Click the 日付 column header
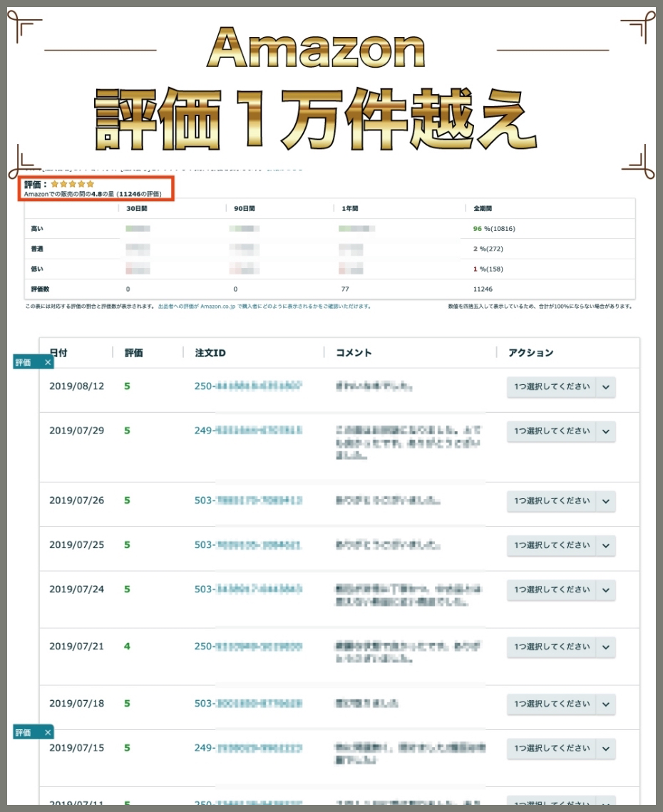This screenshot has width=663, height=812. point(58,353)
